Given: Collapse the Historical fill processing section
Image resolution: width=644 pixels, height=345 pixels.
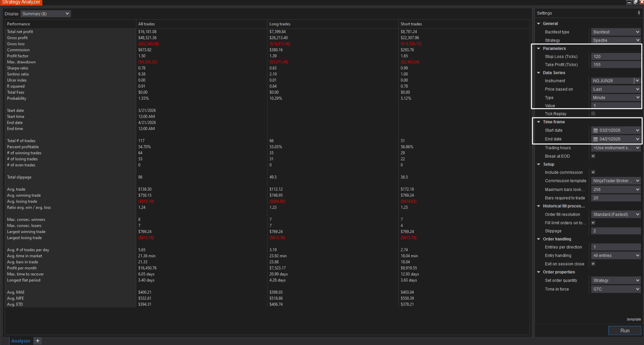Looking at the screenshot, I should pos(539,206).
